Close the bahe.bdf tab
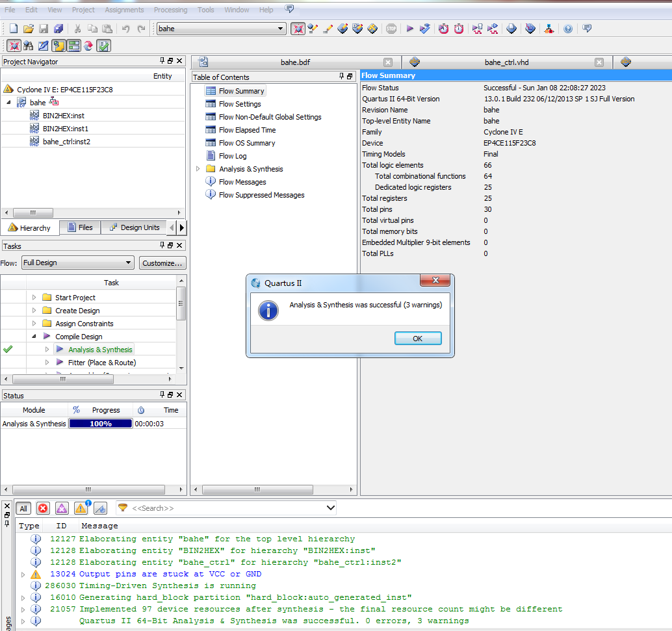 [388, 62]
